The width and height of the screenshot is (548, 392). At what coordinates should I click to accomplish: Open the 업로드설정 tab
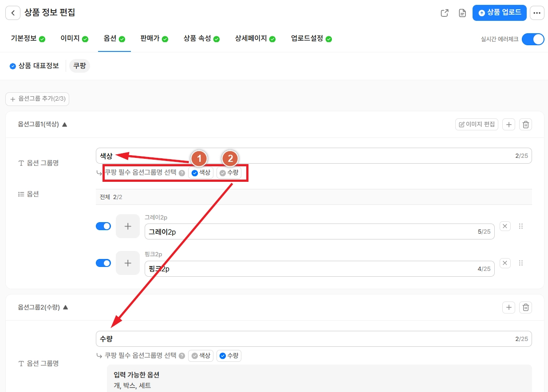[311, 39]
